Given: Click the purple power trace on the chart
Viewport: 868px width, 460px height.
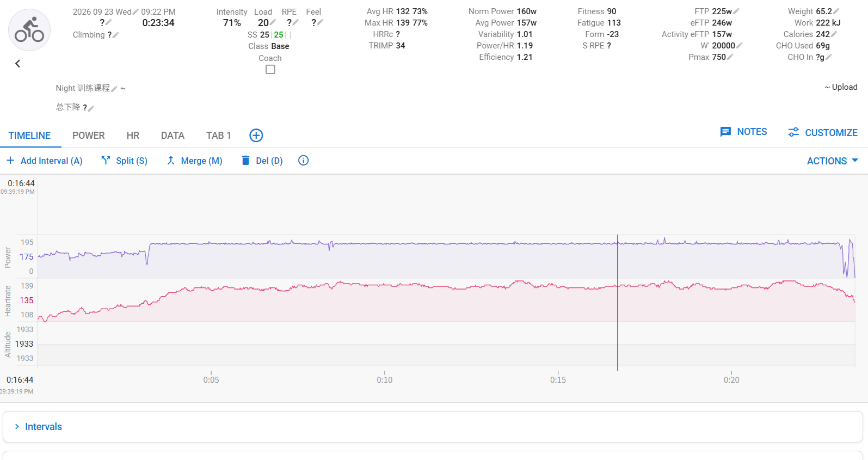Looking at the screenshot, I should click(x=446, y=243).
